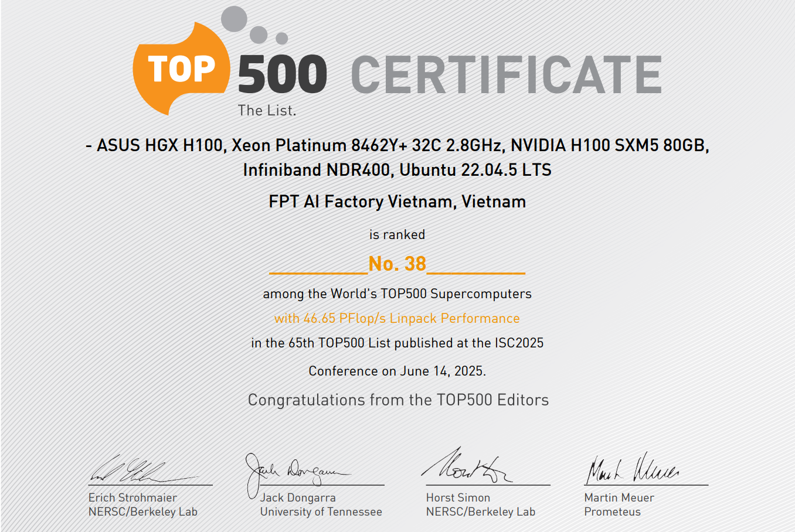Click the orange TOP logo badge
This screenshot has height=532, width=795.
tap(181, 69)
